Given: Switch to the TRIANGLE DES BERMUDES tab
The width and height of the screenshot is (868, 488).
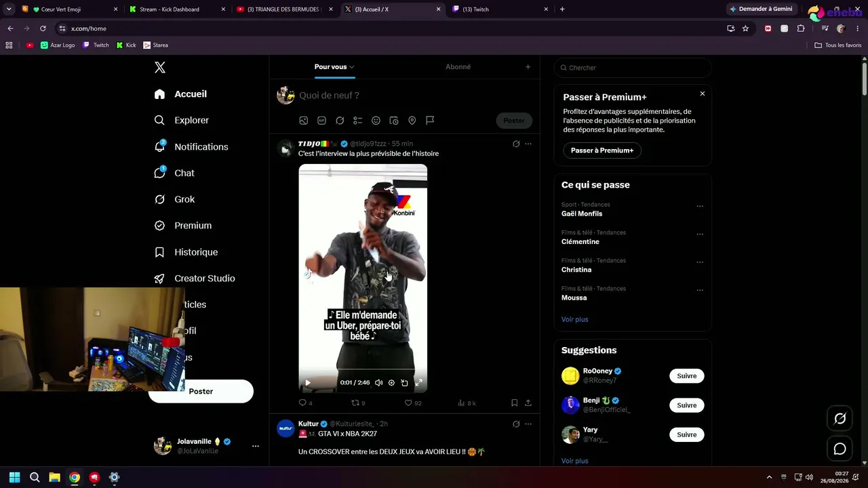Looking at the screenshot, I should click(285, 9).
